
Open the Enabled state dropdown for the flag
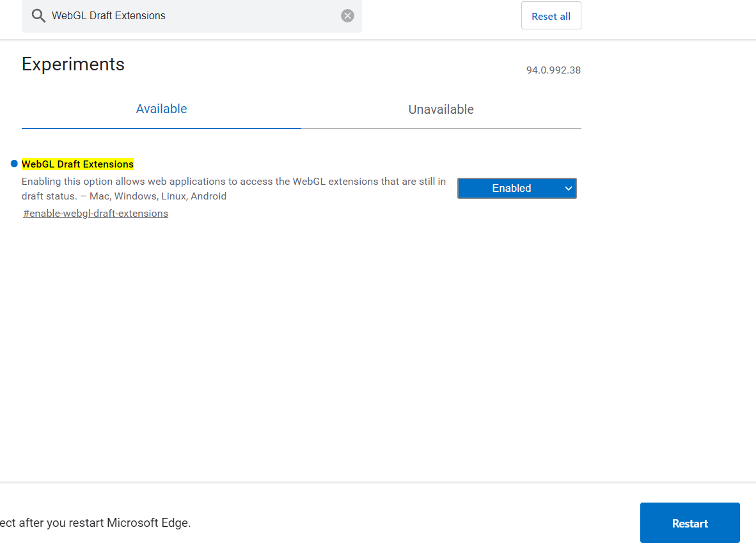click(x=517, y=188)
